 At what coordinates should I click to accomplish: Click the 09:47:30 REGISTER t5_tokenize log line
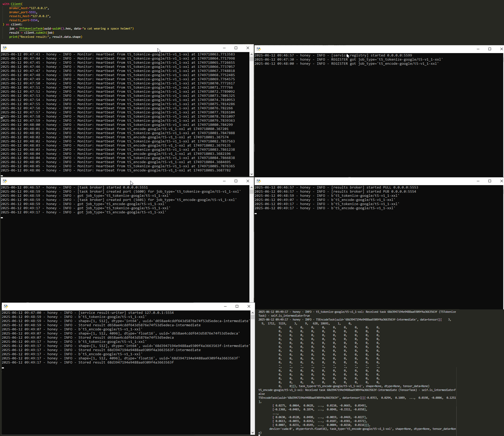[x=349, y=60]
